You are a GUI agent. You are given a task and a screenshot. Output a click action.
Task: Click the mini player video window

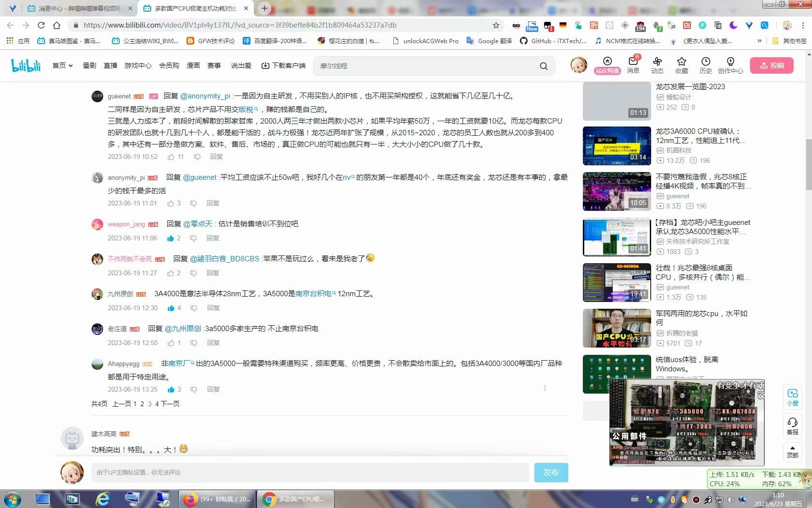[687, 423]
